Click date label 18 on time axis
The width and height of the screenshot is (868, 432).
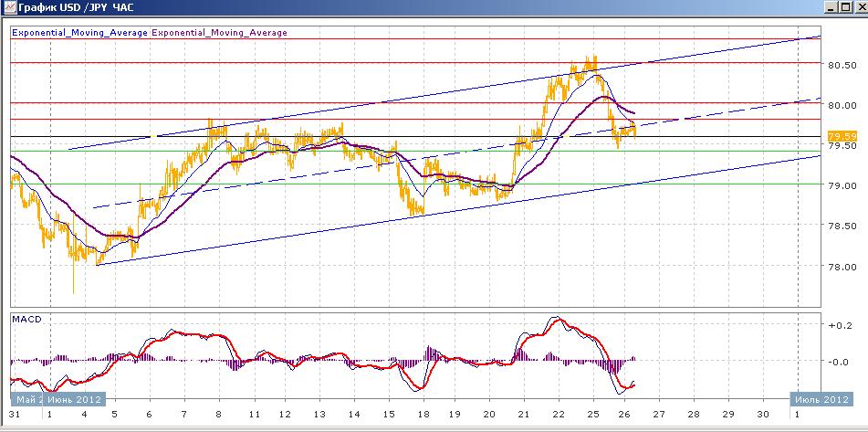click(424, 415)
